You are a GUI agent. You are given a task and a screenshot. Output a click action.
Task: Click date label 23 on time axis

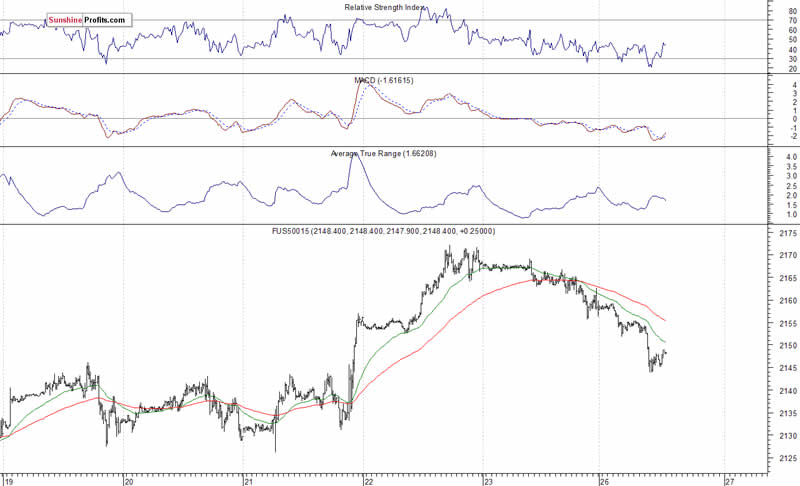tap(488, 481)
